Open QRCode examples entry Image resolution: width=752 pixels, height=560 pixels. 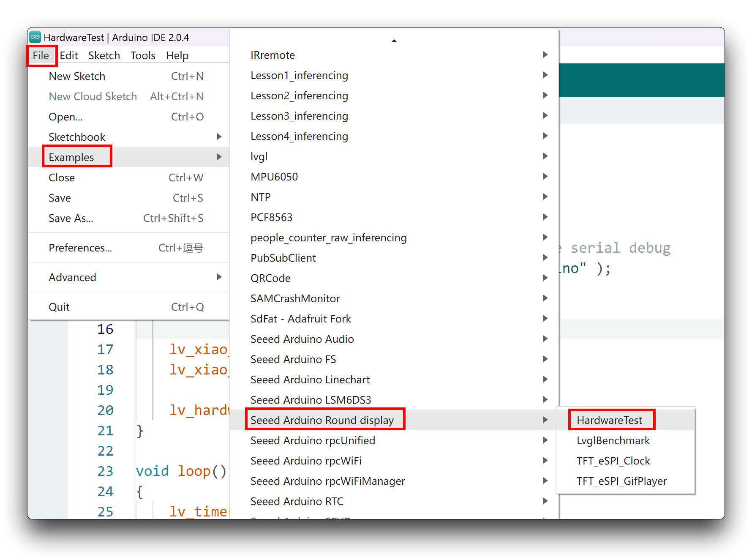pyautogui.click(x=394, y=278)
